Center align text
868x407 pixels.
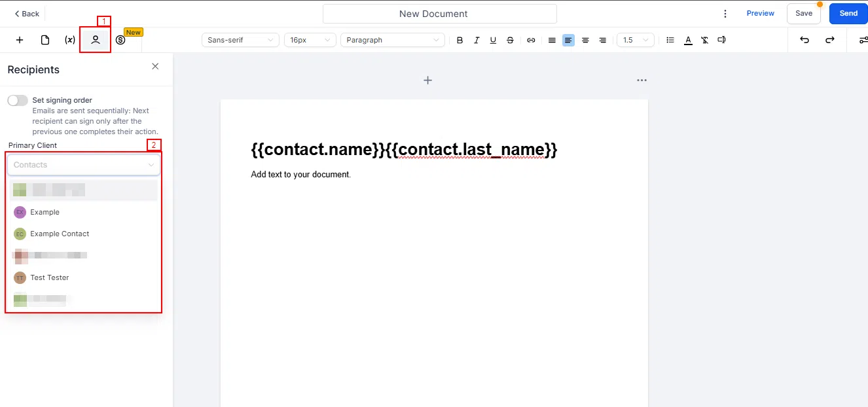[585, 40]
